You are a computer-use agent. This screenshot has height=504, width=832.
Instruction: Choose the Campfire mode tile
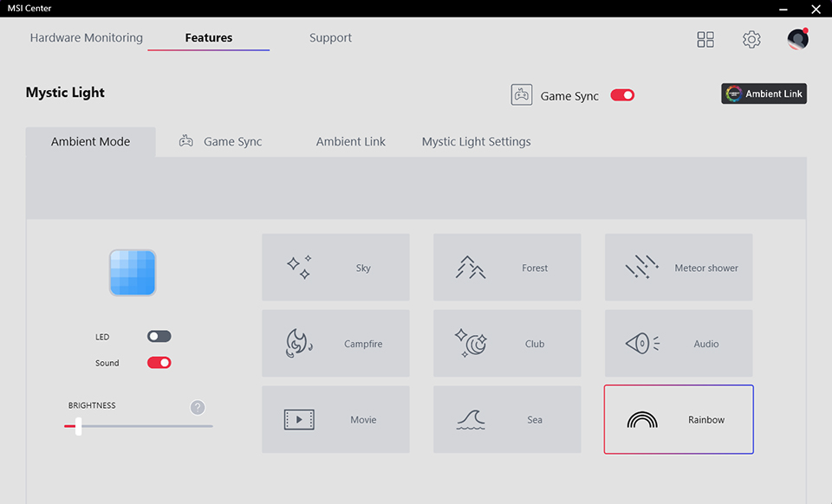pyautogui.click(x=335, y=344)
